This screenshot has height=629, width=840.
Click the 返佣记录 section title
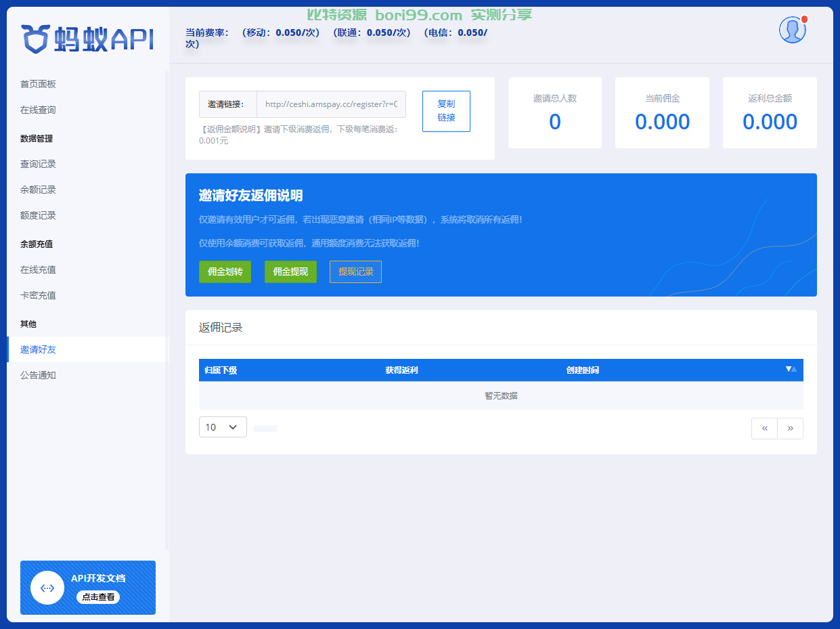click(x=221, y=328)
